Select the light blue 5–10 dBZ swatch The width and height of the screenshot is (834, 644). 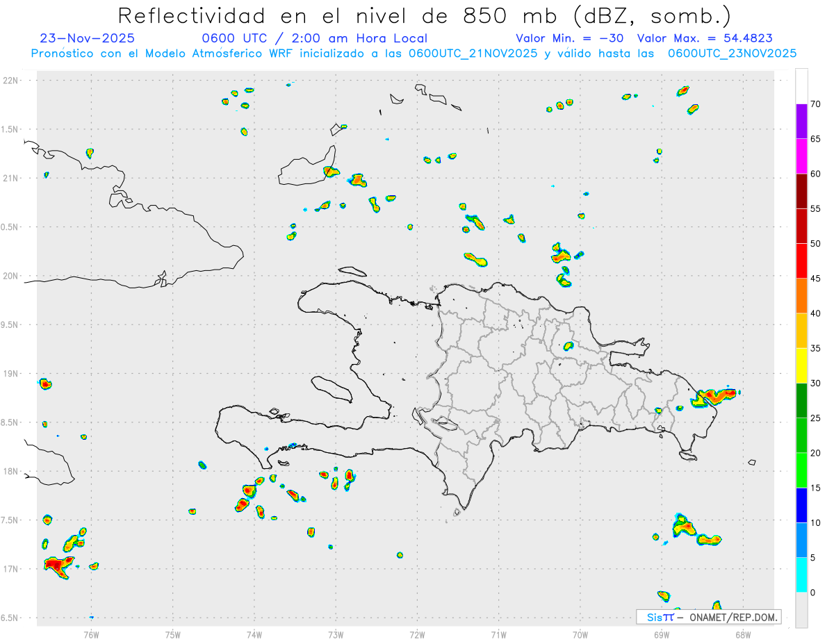pyautogui.click(x=801, y=540)
